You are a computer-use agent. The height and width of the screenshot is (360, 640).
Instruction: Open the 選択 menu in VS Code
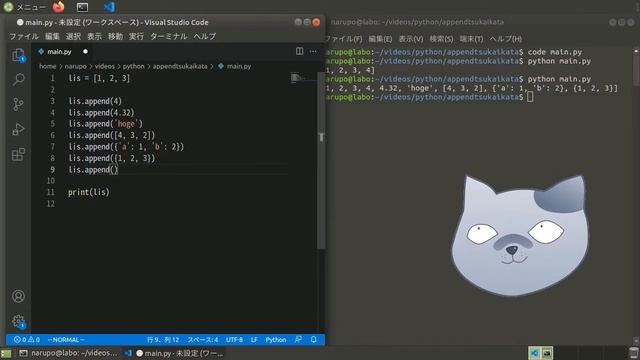click(x=73, y=36)
